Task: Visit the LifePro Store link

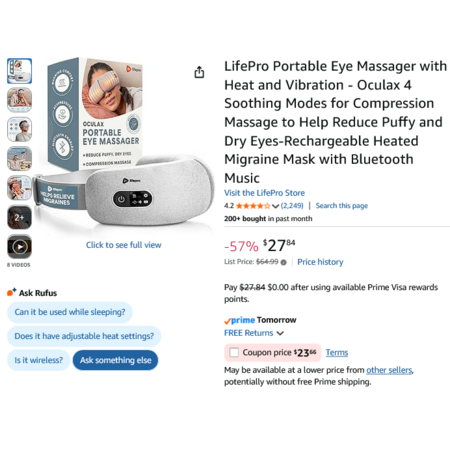Action: [x=264, y=193]
